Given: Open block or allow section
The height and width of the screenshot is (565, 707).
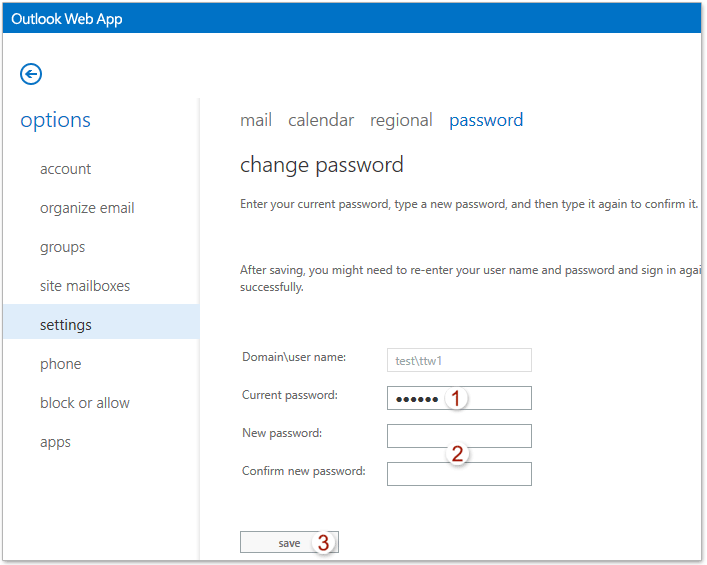Looking at the screenshot, I should click(85, 403).
